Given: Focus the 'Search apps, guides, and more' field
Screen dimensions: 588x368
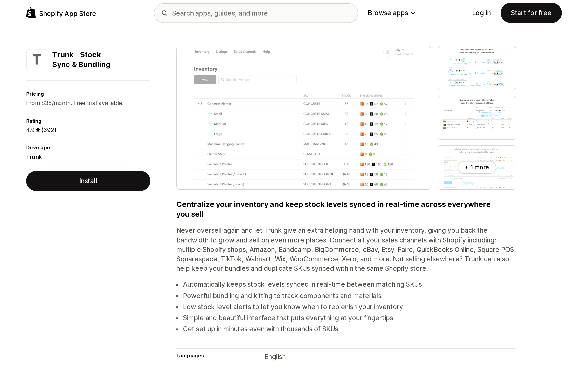Looking at the screenshot, I should tap(256, 13).
